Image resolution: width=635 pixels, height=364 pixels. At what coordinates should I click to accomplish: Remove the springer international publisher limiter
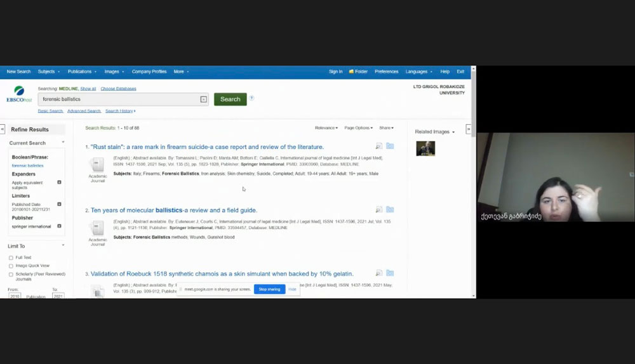point(59,226)
